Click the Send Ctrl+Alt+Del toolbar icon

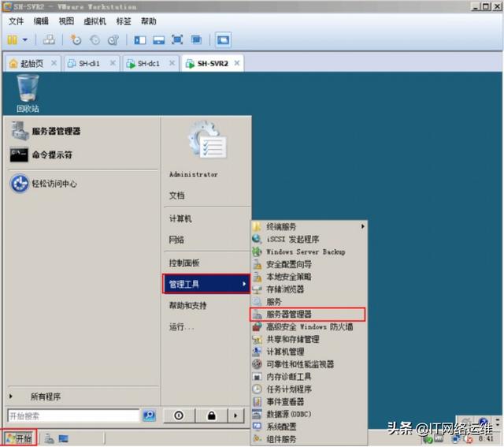tap(49, 39)
